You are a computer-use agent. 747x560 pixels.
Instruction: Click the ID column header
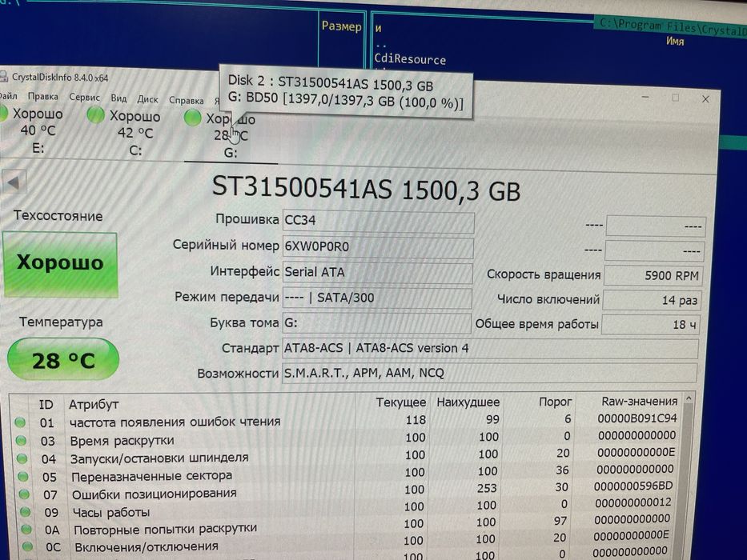(46, 404)
